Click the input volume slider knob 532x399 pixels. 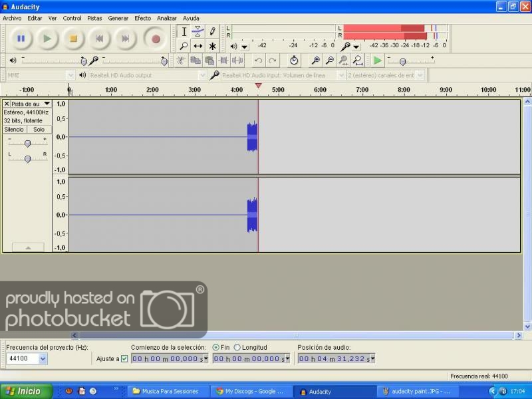point(164,61)
